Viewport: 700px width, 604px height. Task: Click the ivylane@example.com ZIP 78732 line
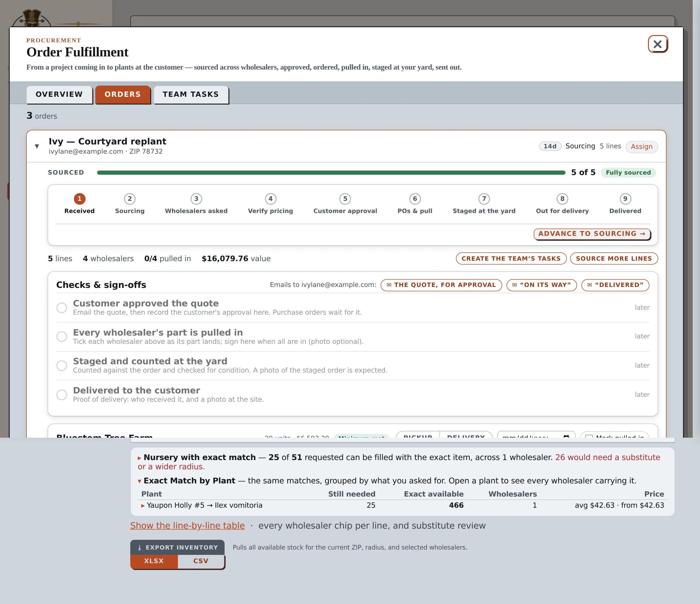105,151
